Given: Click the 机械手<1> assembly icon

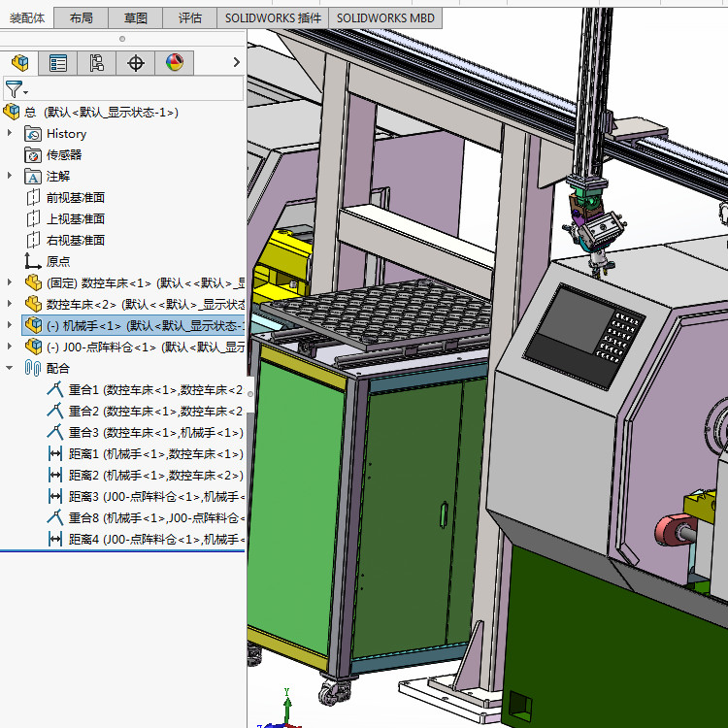Looking at the screenshot, I should pos(33,325).
